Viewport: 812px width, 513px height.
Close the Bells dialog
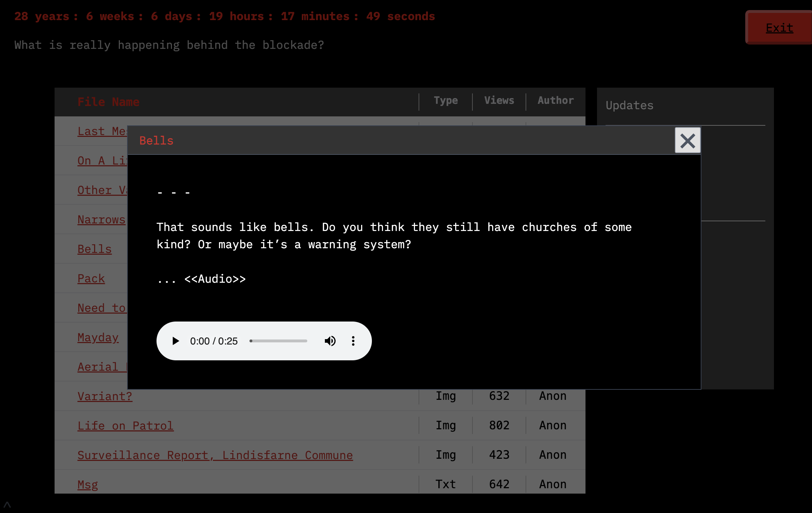(x=687, y=140)
